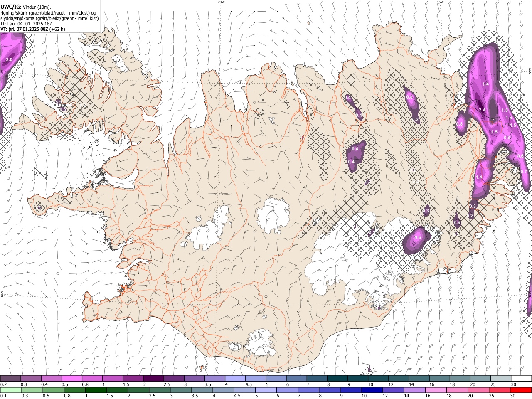Click the "0.9" value in eastern snow band
The height and width of the screenshot is (399, 532).
click(507, 138)
